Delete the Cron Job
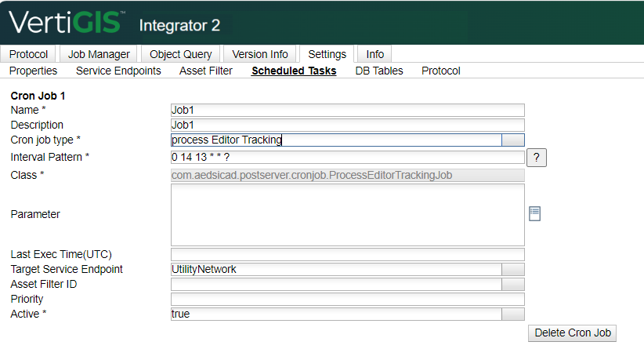 pos(572,333)
